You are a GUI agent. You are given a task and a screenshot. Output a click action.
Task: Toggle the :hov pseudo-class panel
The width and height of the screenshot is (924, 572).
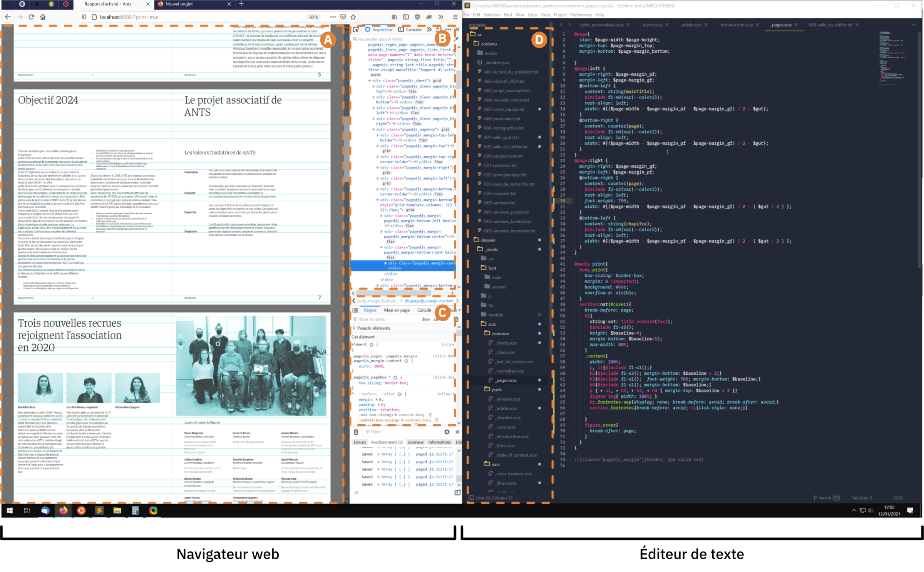tap(426, 319)
